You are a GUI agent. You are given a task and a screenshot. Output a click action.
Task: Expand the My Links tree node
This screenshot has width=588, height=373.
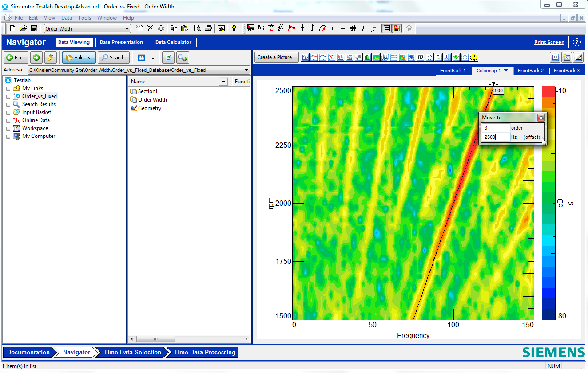point(8,88)
